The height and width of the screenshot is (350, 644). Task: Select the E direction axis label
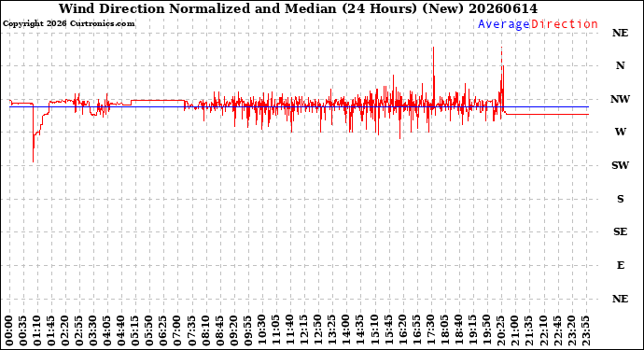(620, 265)
